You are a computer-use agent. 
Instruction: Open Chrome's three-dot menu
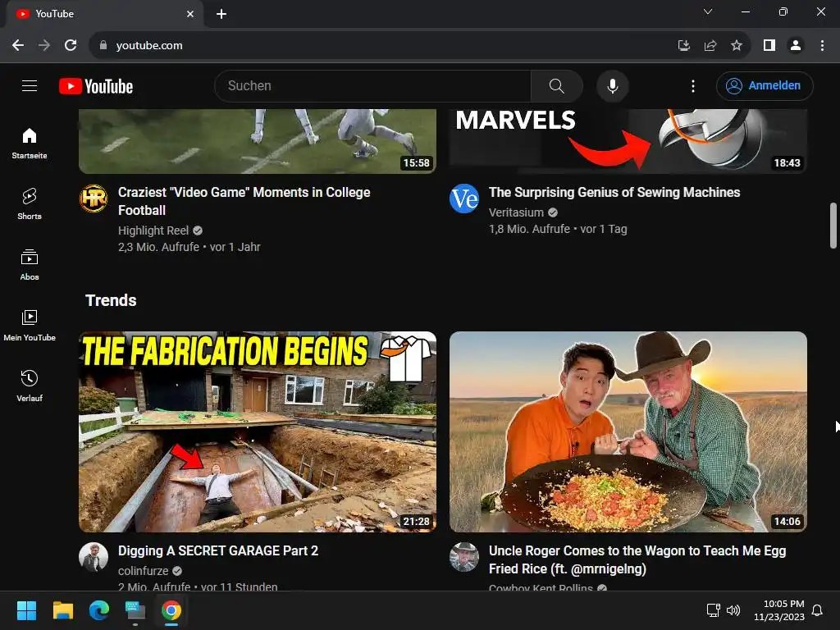pos(822,46)
